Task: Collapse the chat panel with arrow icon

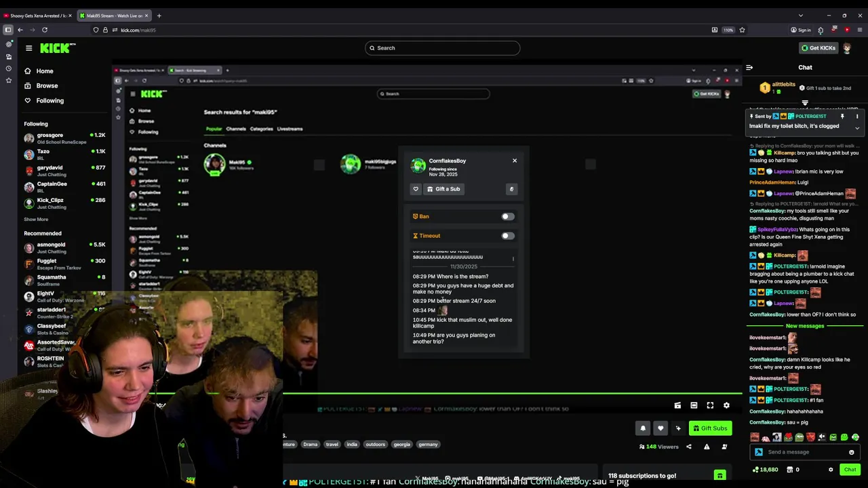Action: (749, 67)
